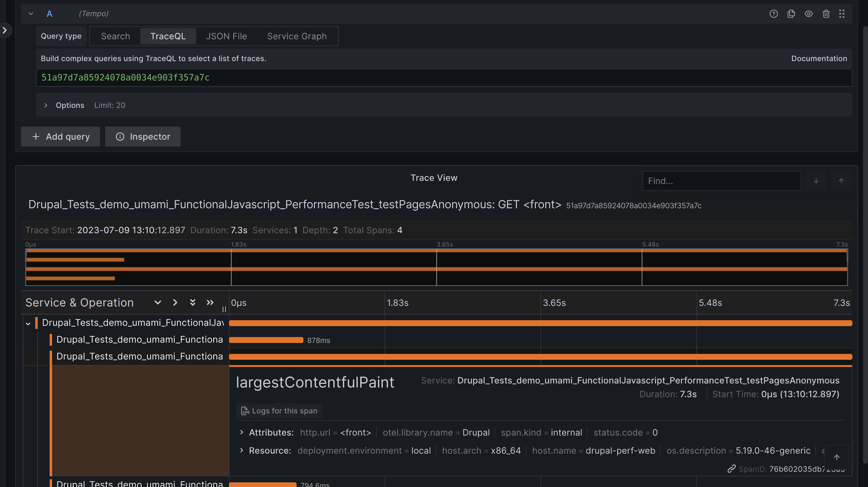Grab the query drag handle dots
The image size is (868, 487).
point(842,14)
